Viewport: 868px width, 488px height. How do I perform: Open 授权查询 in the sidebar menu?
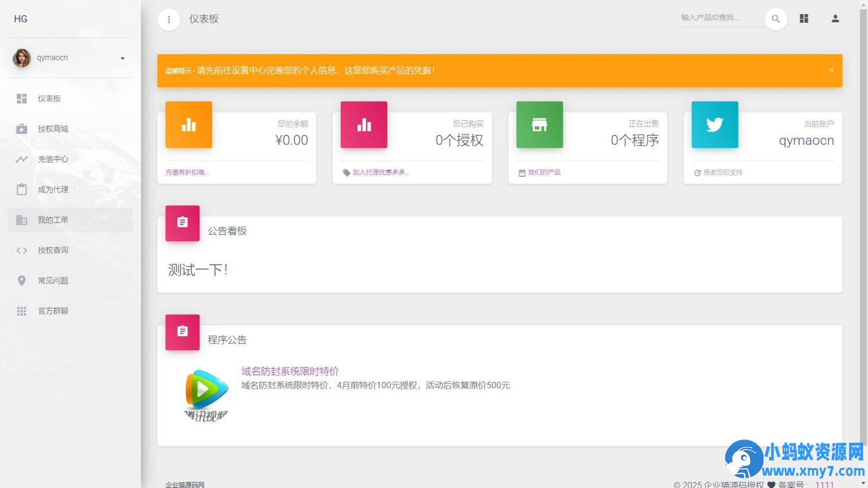pyautogui.click(x=70, y=250)
